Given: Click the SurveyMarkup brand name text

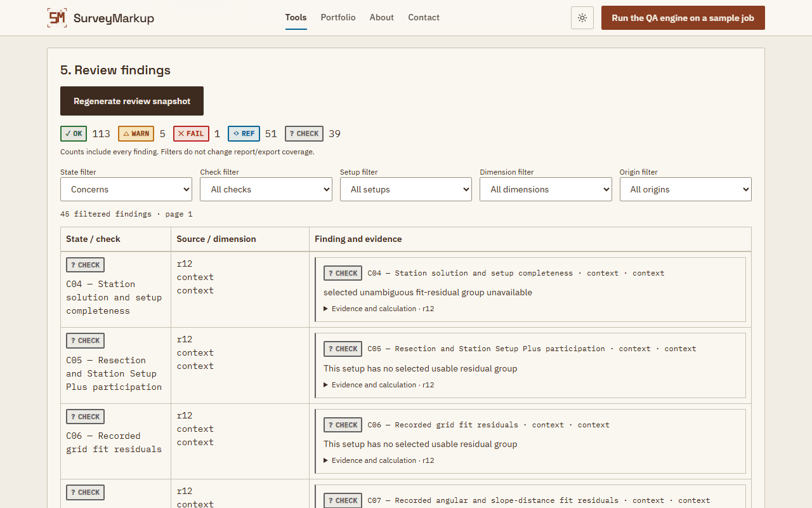Looking at the screenshot, I should [114, 18].
